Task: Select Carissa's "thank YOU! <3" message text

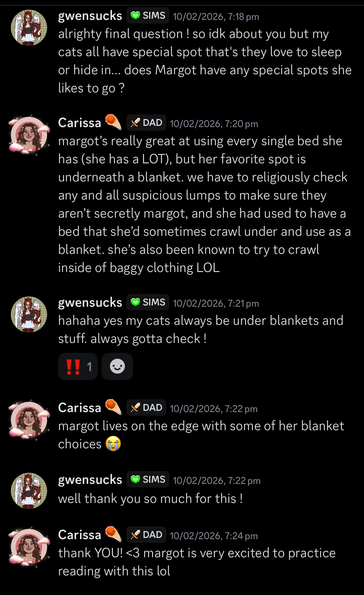Action: [196, 562]
